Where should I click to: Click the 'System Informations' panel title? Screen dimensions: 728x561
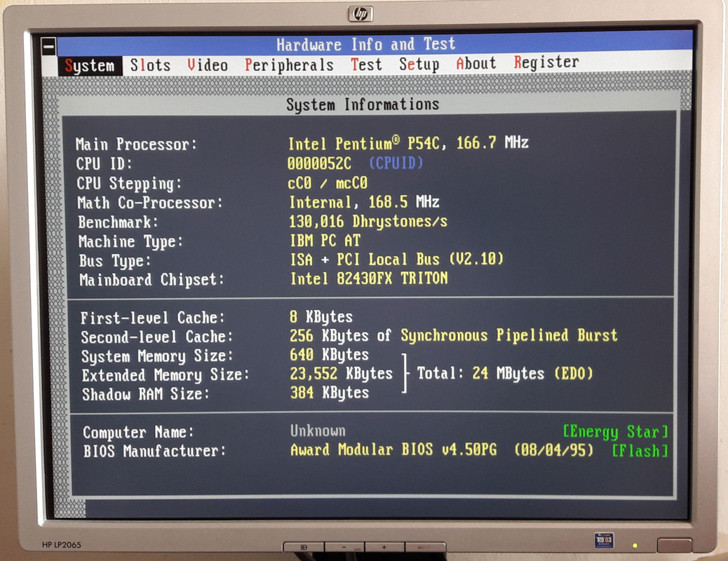pyautogui.click(x=363, y=104)
